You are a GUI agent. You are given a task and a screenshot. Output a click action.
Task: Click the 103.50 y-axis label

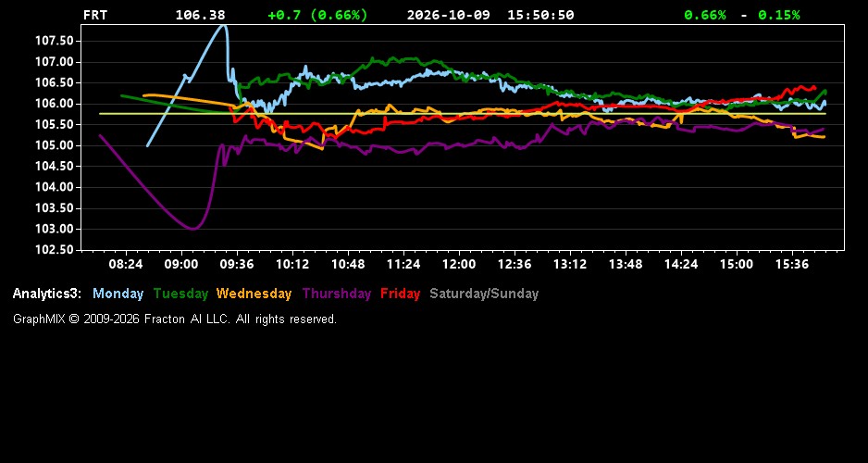click(55, 208)
